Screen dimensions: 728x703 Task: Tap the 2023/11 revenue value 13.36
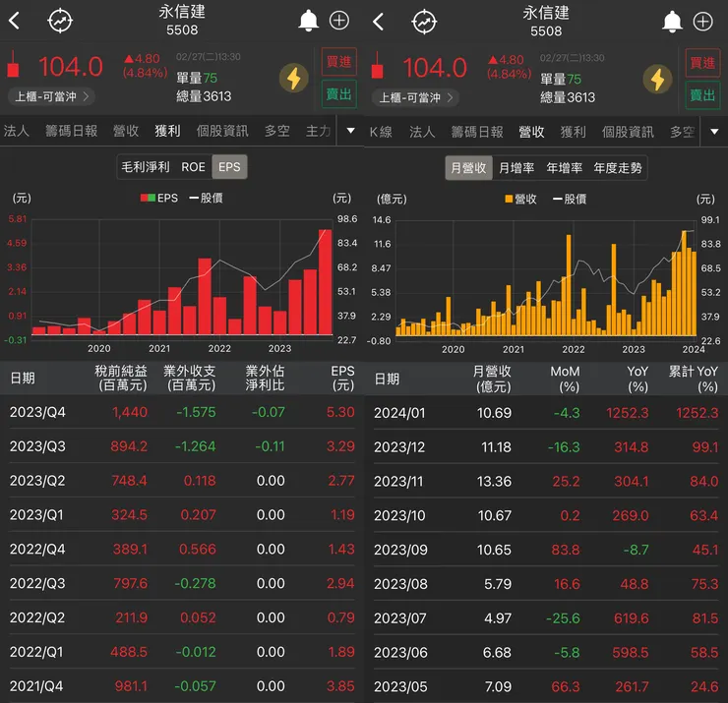point(494,482)
